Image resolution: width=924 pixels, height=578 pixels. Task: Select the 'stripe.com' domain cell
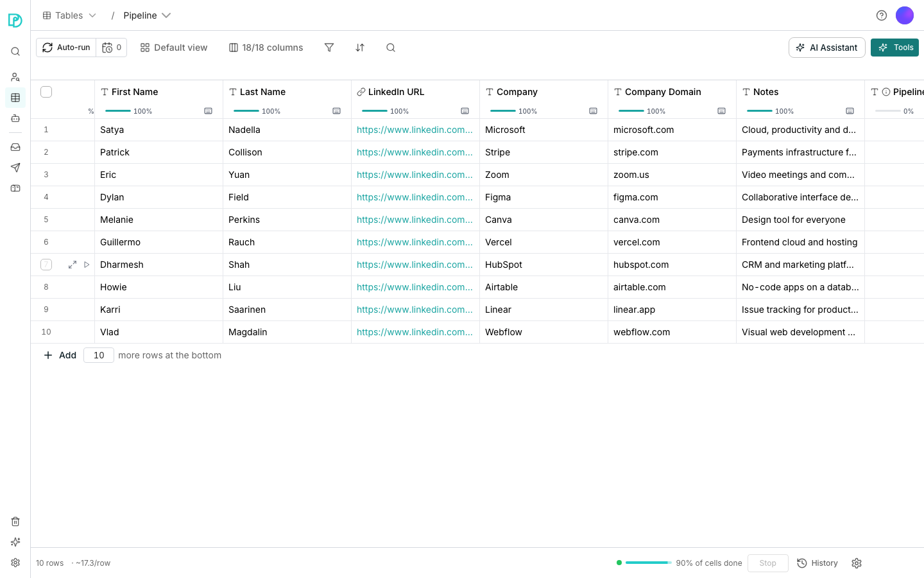pos(672,152)
